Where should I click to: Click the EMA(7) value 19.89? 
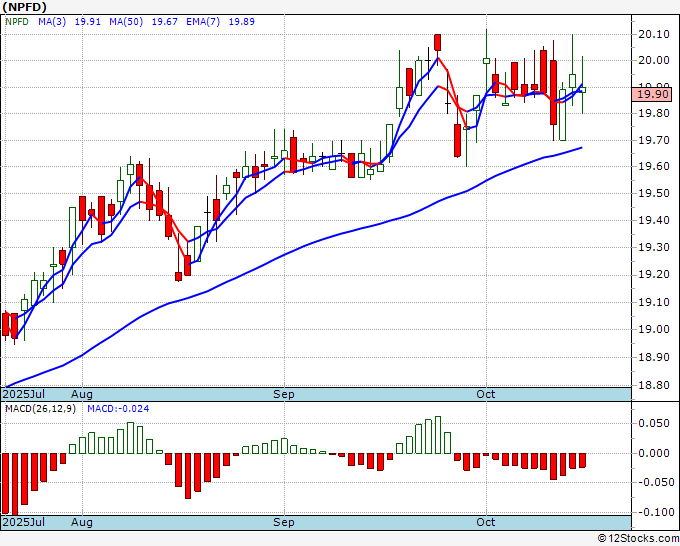[x=242, y=22]
